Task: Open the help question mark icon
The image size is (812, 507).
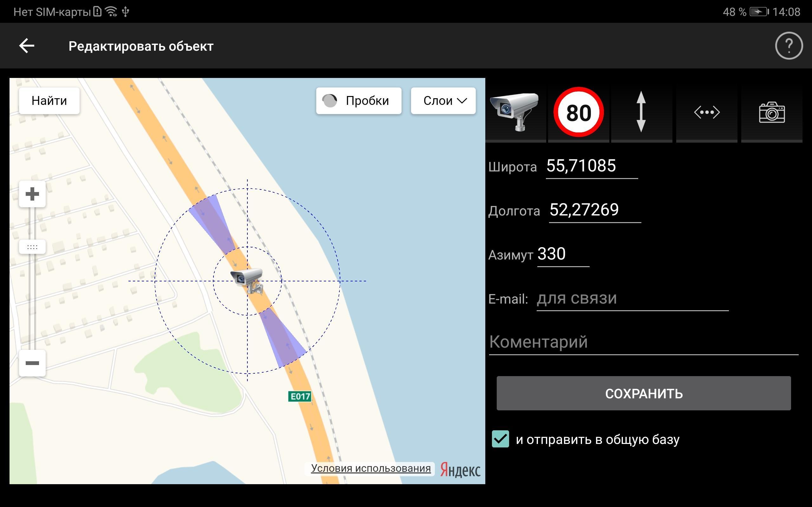Action: 789,46
